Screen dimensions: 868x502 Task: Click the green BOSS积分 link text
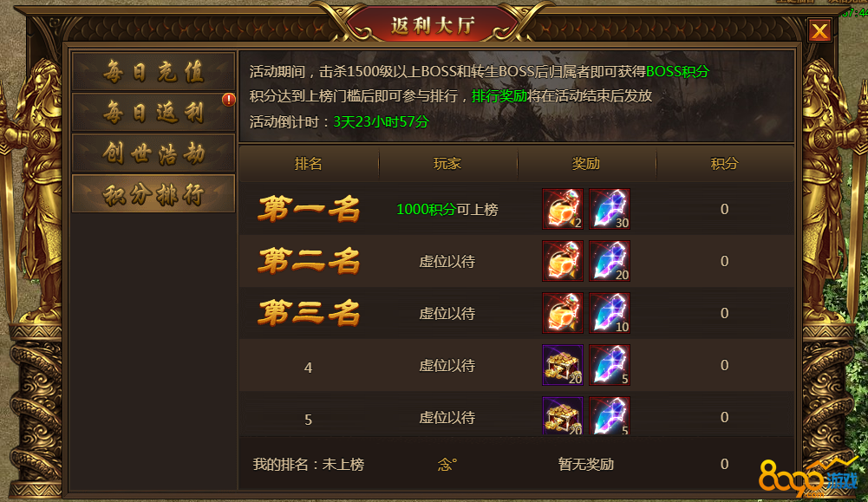[677, 71]
